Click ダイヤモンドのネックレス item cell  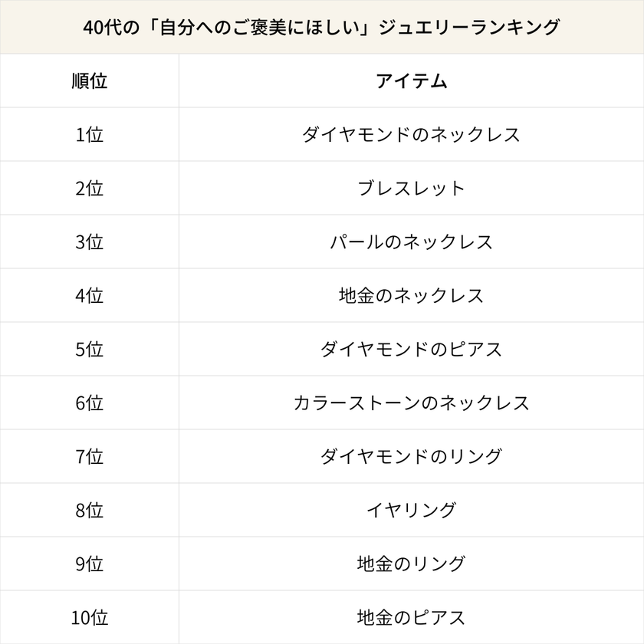(411, 135)
